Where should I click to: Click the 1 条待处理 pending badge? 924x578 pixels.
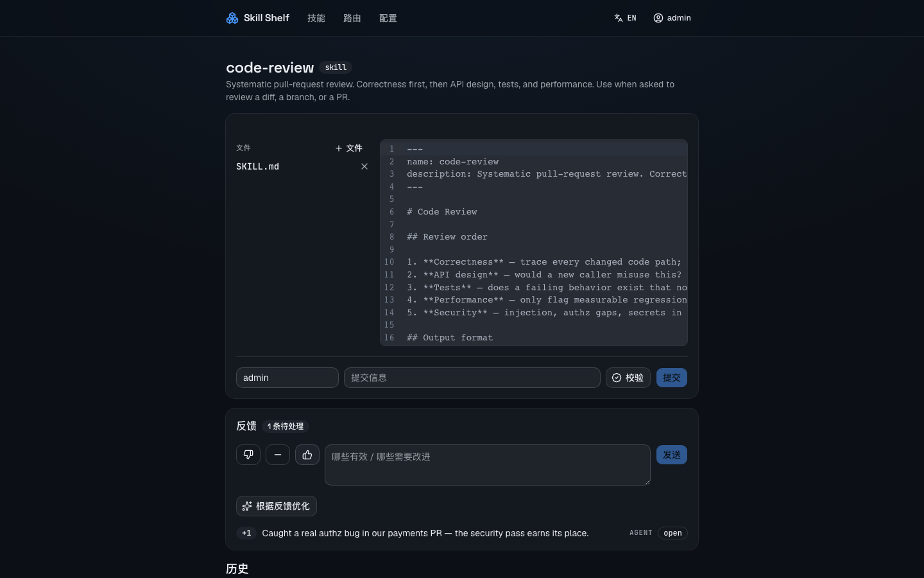286,426
